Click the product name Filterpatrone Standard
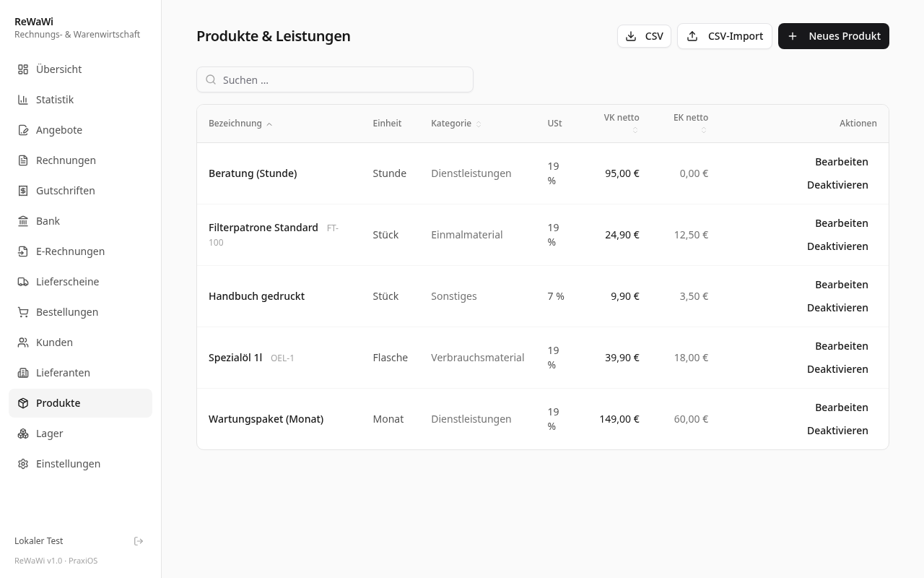The height and width of the screenshot is (578, 924). click(263, 228)
